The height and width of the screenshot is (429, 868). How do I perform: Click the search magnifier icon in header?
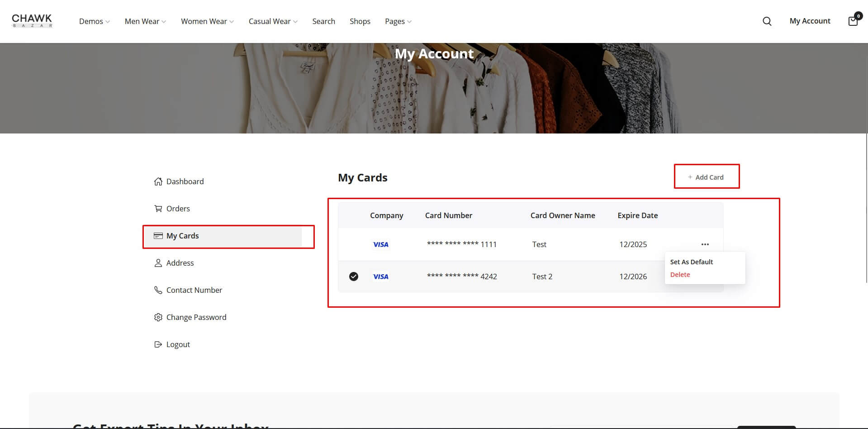coord(767,21)
